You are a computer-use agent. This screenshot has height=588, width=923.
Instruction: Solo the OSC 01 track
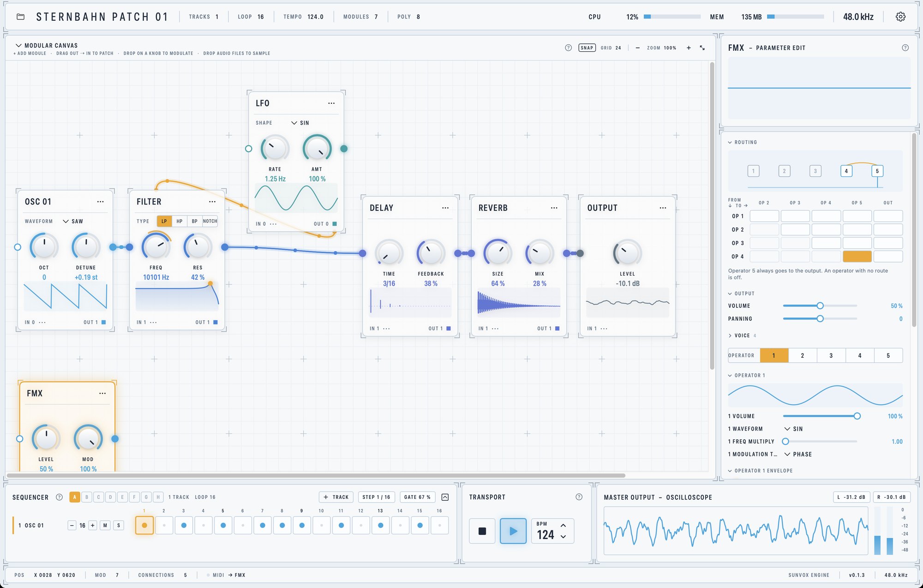119,525
